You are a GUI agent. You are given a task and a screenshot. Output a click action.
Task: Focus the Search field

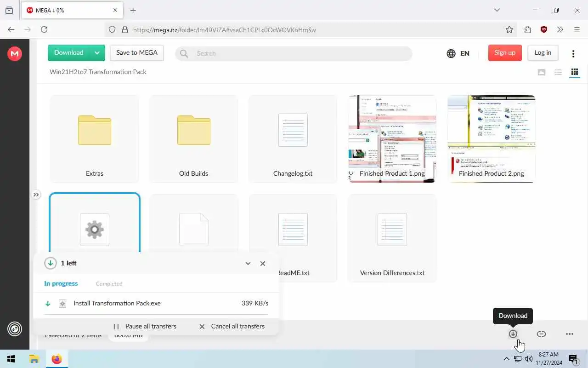294,53
